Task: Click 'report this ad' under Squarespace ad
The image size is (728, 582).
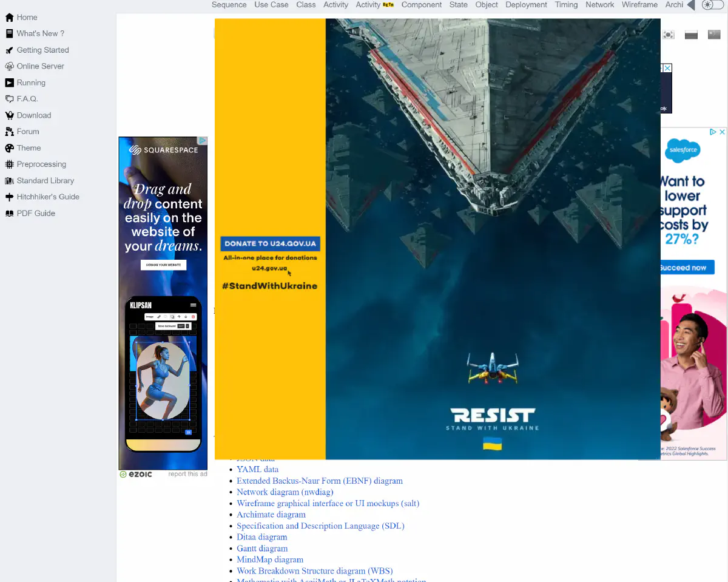Action: pos(187,474)
